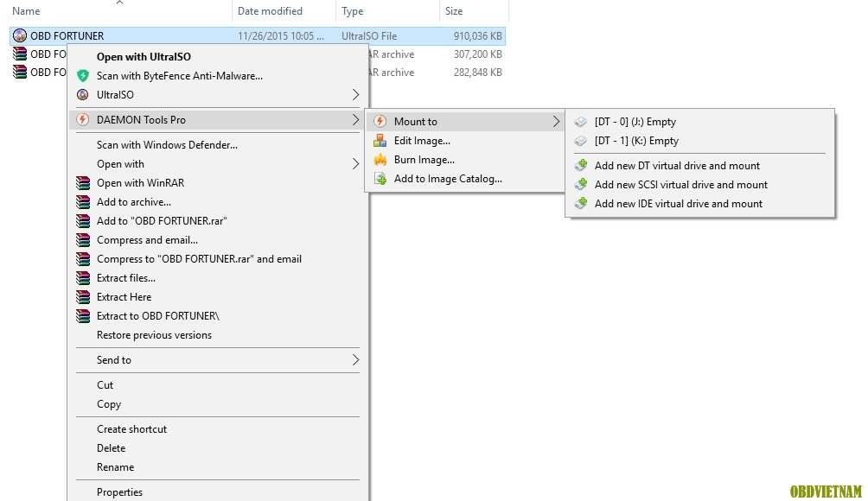The width and height of the screenshot is (868, 501).
Task: Click the Mount to lightning icon
Action: [x=380, y=121]
